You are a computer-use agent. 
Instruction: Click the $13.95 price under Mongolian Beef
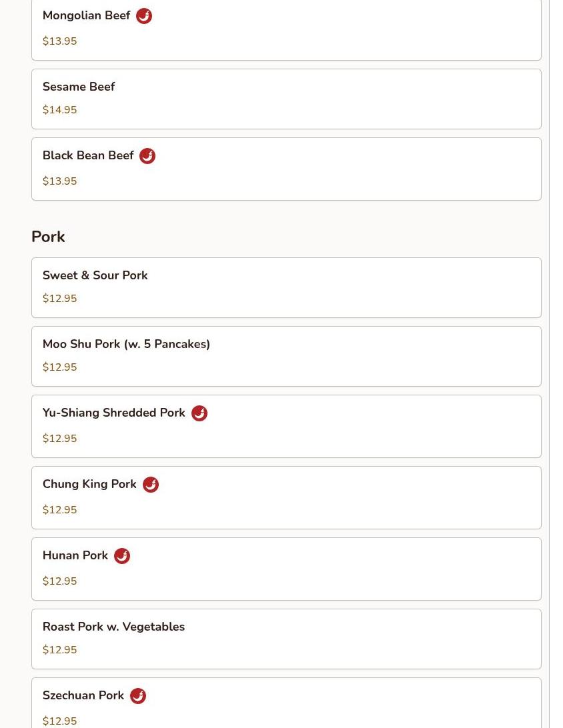pyautogui.click(x=59, y=41)
